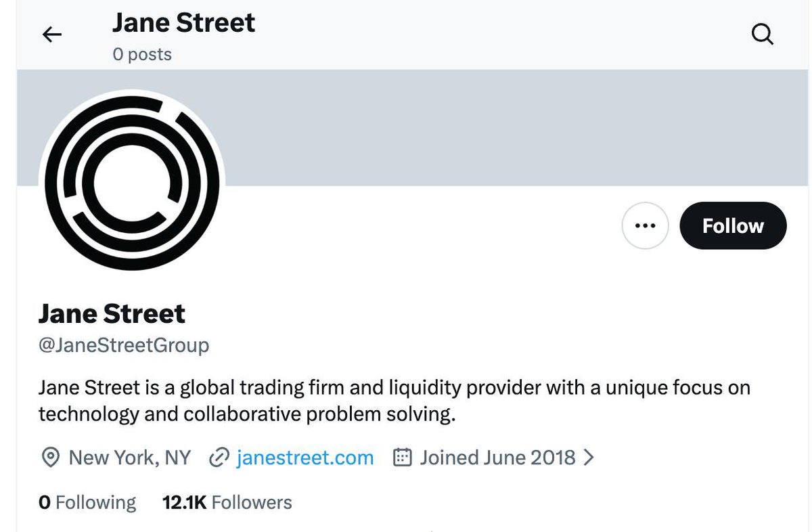The height and width of the screenshot is (532, 812).
Task: Click the 0 posts count label
Action: (142, 54)
